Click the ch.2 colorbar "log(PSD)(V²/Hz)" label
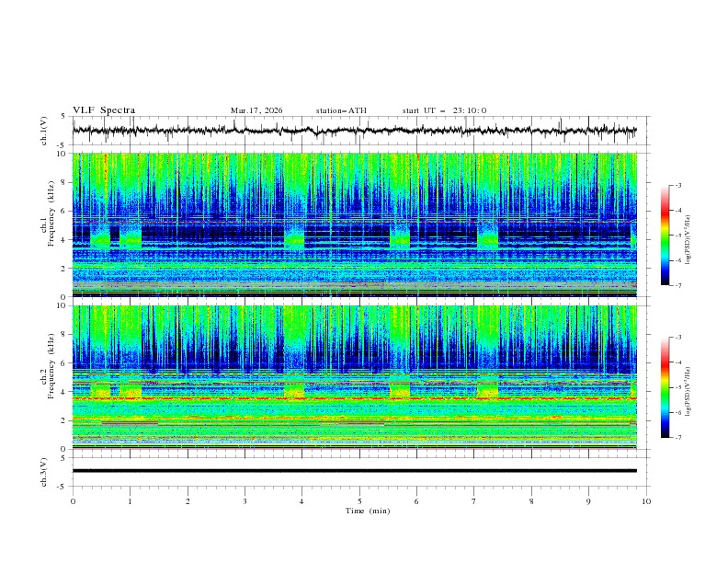 click(688, 391)
